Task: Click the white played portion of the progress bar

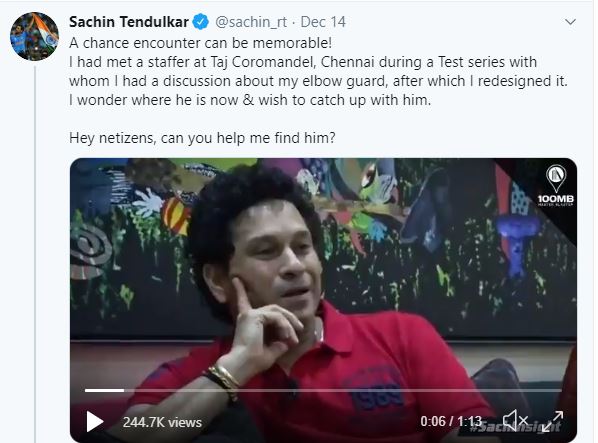Action: 104,390
